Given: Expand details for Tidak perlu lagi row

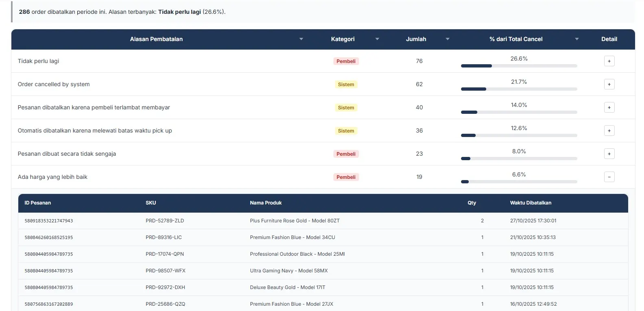Looking at the screenshot, I should coord(609,61).
